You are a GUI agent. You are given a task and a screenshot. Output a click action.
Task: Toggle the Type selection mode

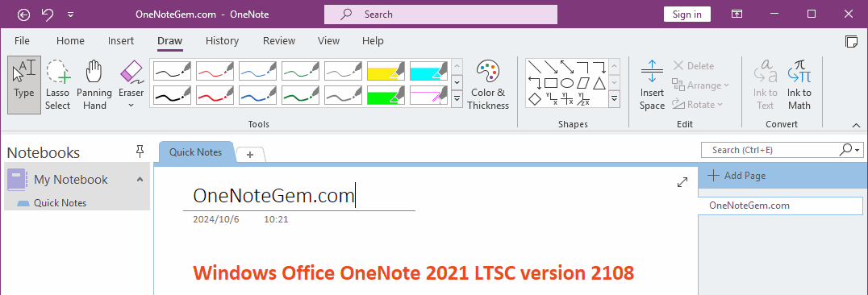[24, 85]
